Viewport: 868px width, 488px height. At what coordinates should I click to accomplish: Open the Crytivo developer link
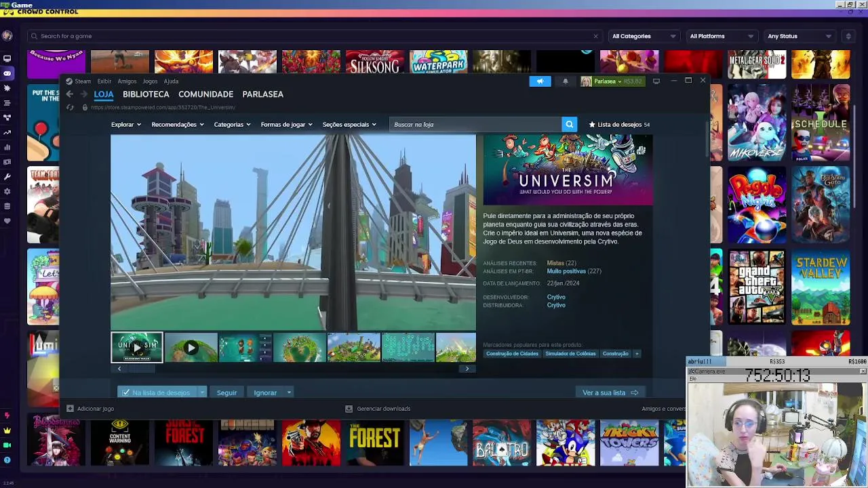[x=556, y=297]
